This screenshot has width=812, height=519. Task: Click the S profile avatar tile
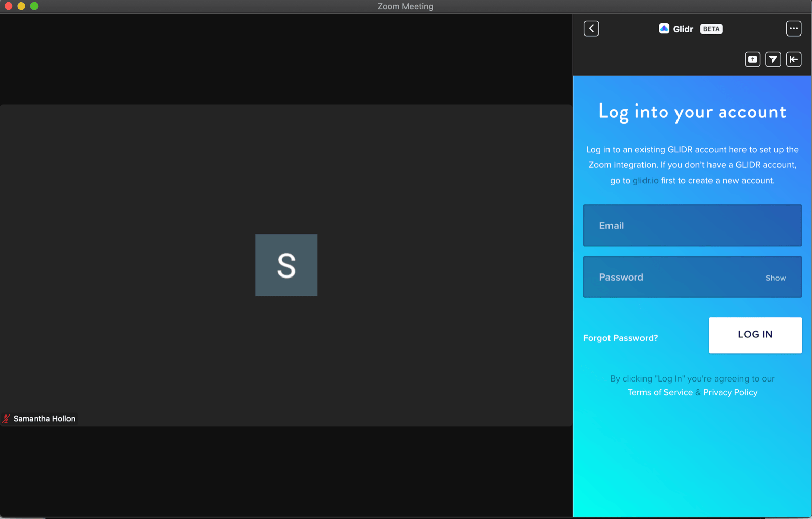[x=286, y=265]
